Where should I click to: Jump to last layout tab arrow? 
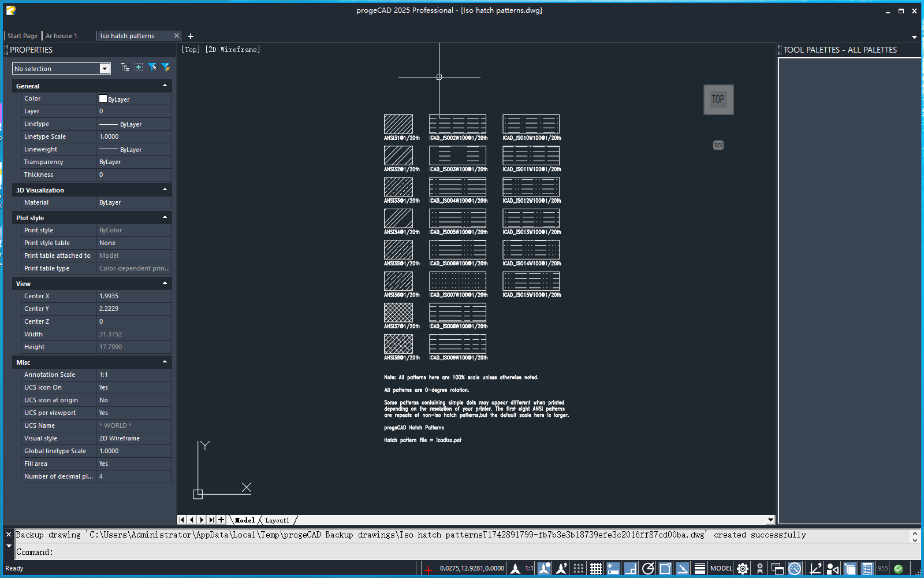211,520
